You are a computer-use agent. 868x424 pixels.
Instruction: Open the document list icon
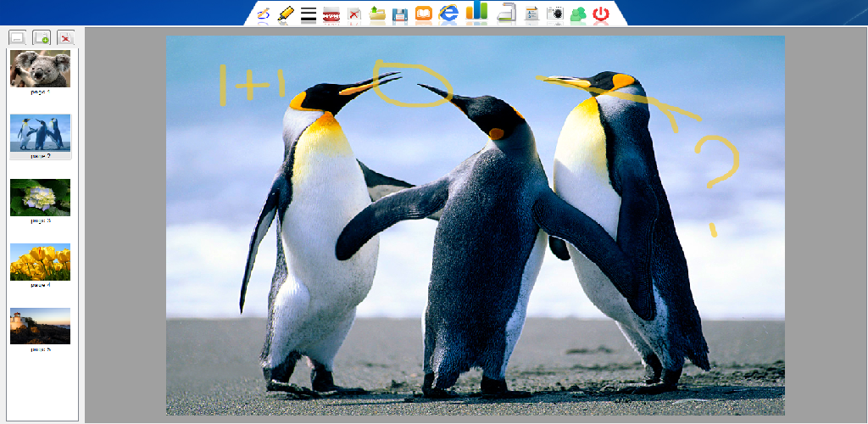532,14
